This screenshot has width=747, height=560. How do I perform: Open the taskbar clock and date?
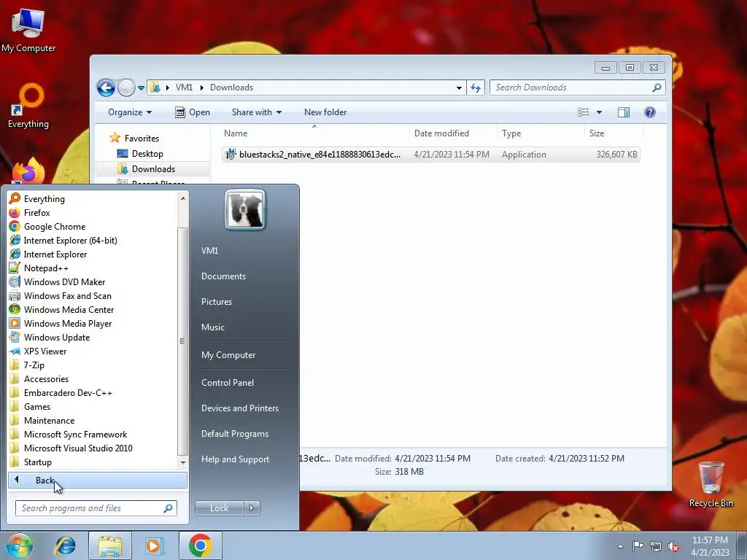pos(710,546)
